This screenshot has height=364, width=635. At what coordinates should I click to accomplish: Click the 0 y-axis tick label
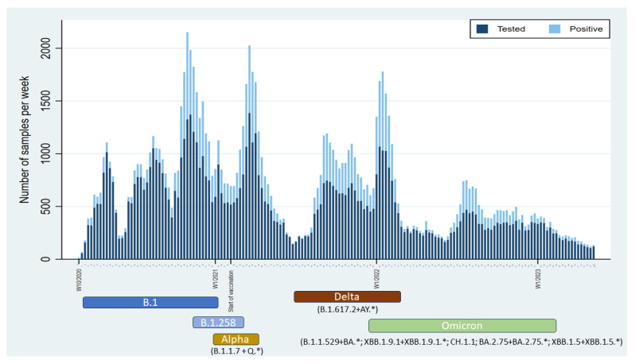click(46, 259)
